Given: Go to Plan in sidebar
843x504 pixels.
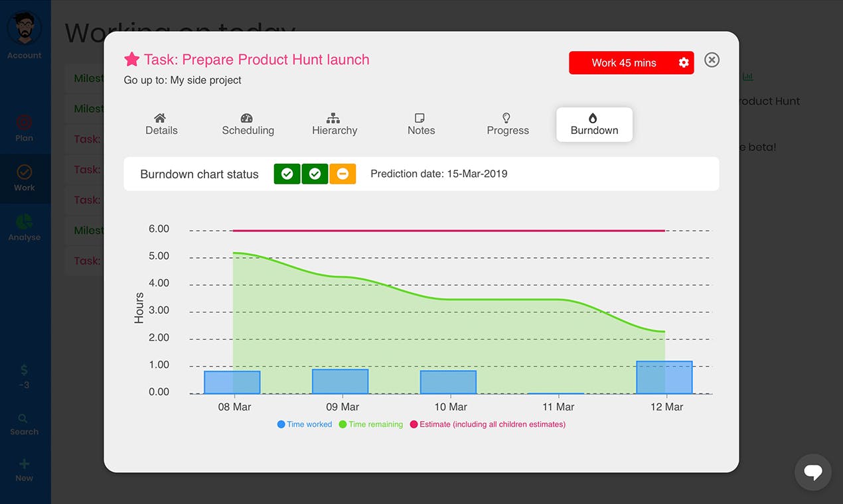Looking at the screenshot, I should [x=25, y=128].
